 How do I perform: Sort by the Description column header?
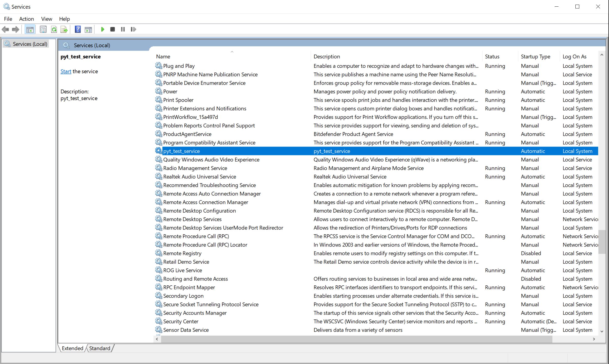[397, 57]
